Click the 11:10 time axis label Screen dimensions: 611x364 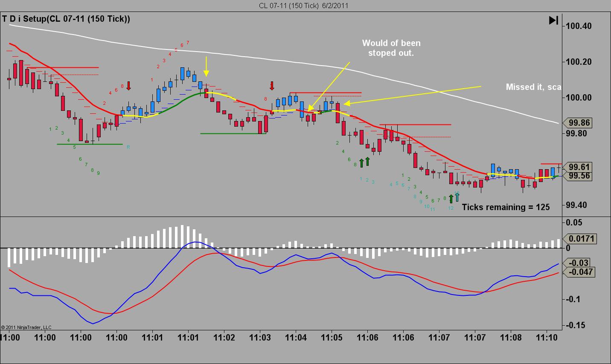click(547, 338)
